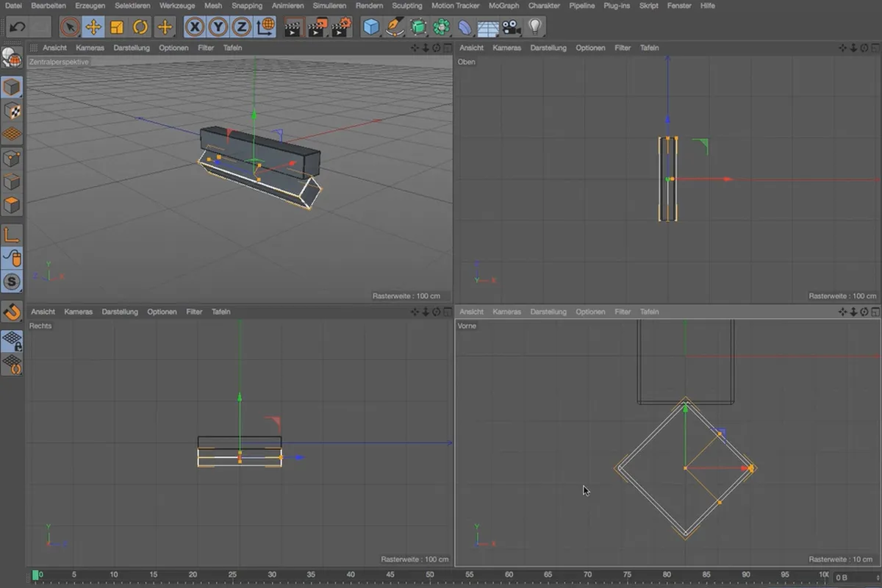The width and height of the screenshot is (882, 588).
Task: Open Darstellung menu in the Oben viewport
Action: [x=548, y=48]
